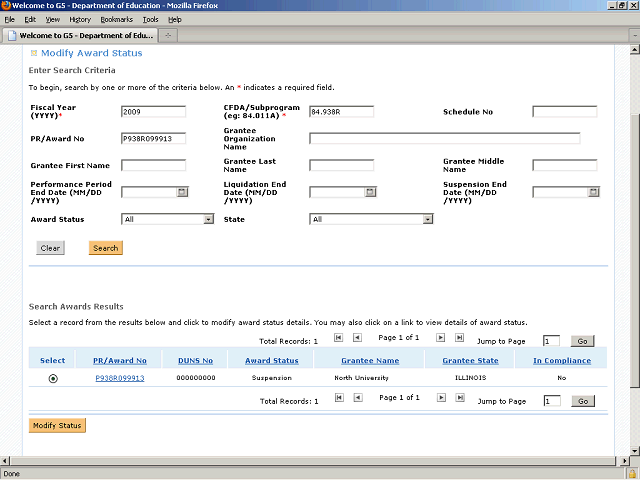Open award link P938R099913
This screenshot has width=640, height=480.
[120, 378]
